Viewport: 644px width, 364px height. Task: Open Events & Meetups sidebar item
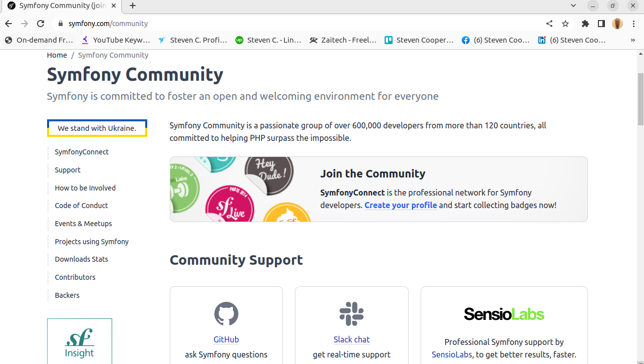[x=83, y=224]
